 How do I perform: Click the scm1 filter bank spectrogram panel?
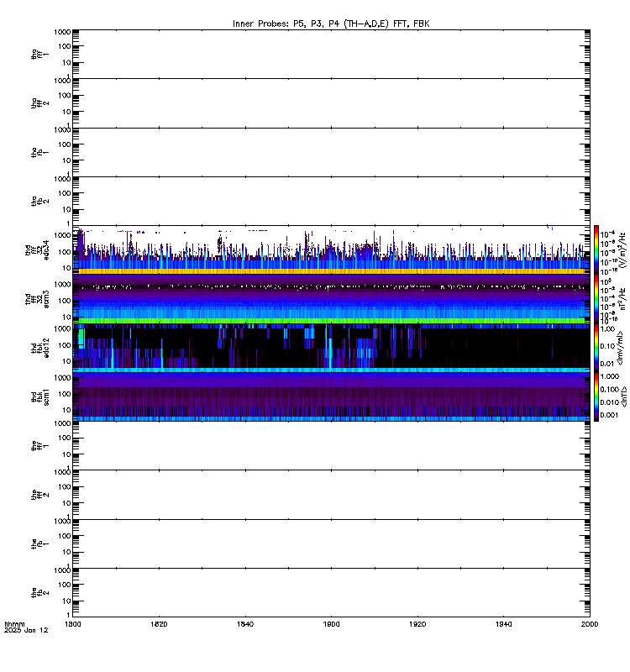click(331, 396)
